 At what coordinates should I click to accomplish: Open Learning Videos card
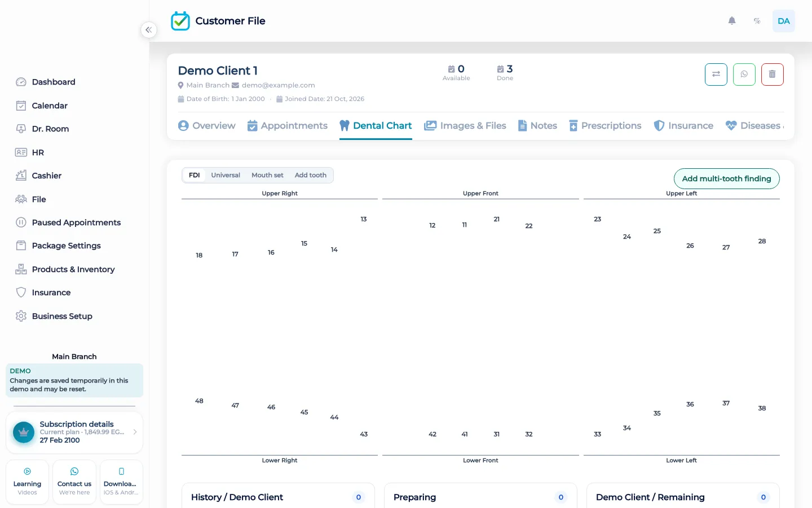[27, 482]
